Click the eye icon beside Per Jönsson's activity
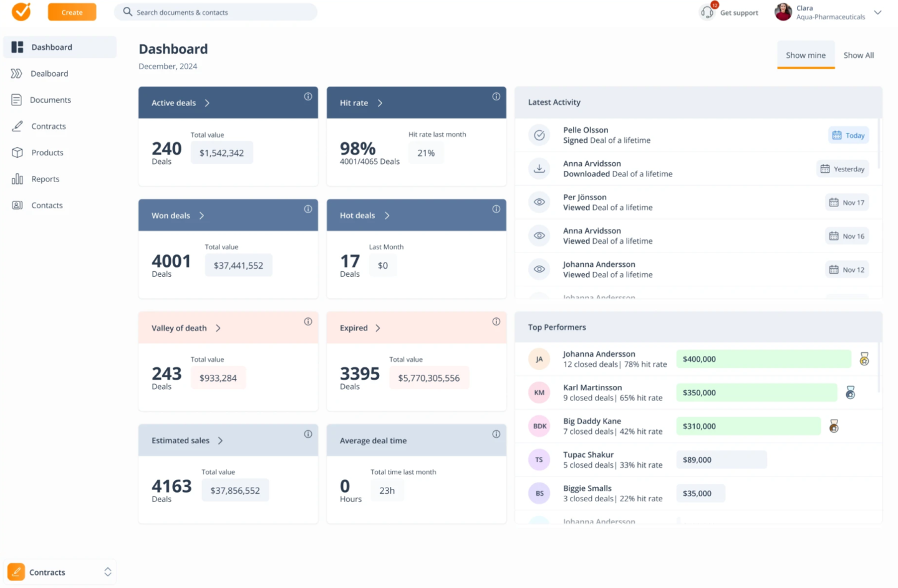898x588 pixels. click(x=539, y=202)
